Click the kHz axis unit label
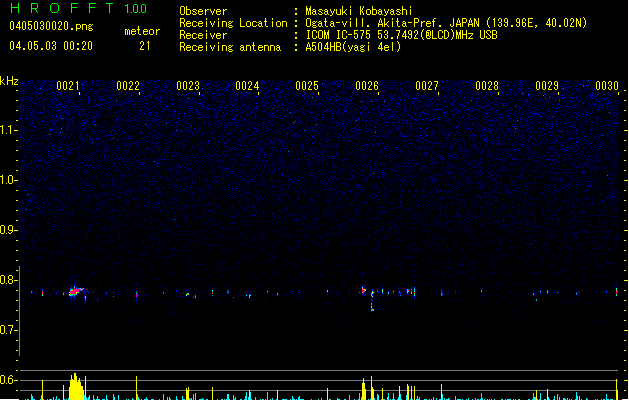Image resolution: width=629 pixels, height=400 pixels. pyautogui.click(x=9, y=81)
